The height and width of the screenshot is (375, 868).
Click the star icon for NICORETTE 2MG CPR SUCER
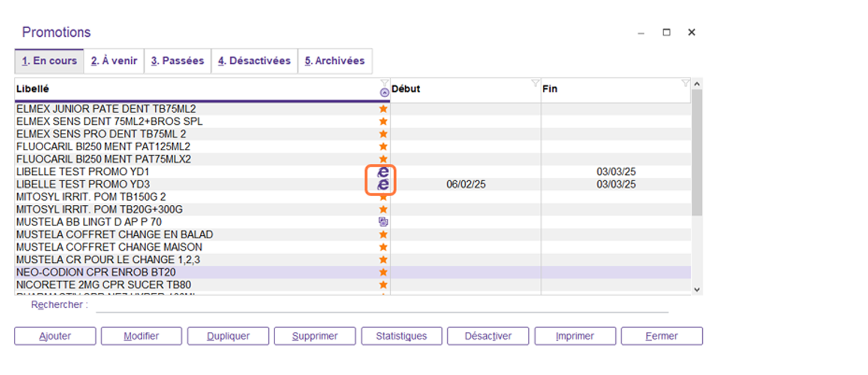coord(383,285)
